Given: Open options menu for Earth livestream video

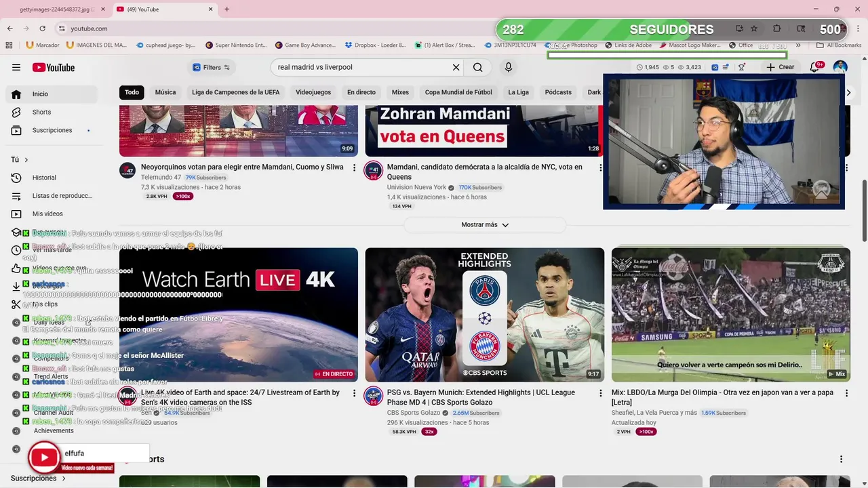Looking at the screenshot, I should tap(354, 393).
